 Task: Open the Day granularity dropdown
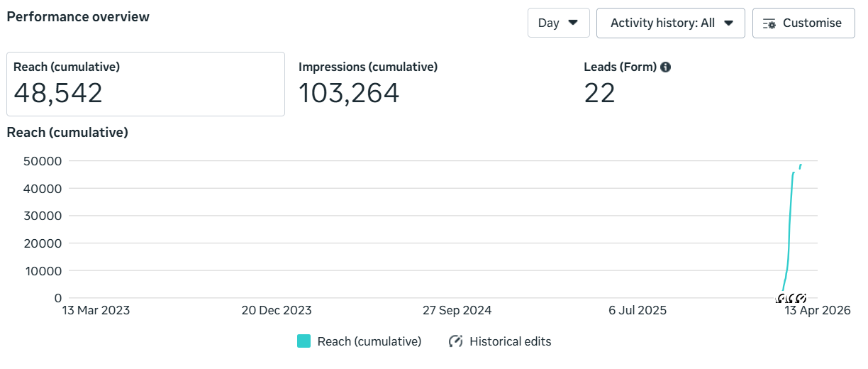pos(558,23)
